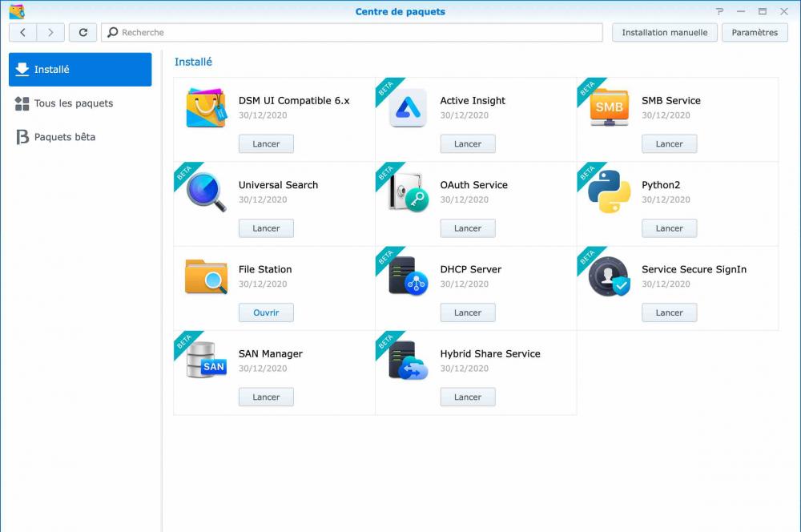Screen dimensions: 801x532
Task: Refresh the package list
Action: tap(83, 32)
